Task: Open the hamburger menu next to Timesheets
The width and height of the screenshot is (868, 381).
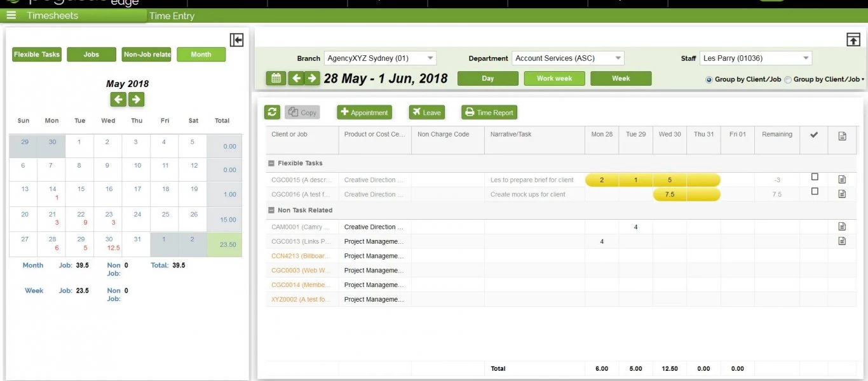Action: pos(11,15)
